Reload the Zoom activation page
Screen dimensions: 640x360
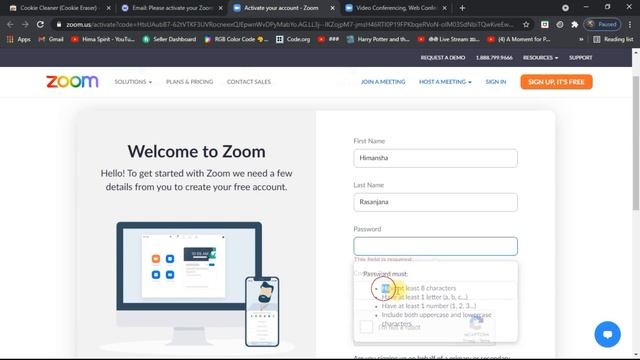click(40, 24)
